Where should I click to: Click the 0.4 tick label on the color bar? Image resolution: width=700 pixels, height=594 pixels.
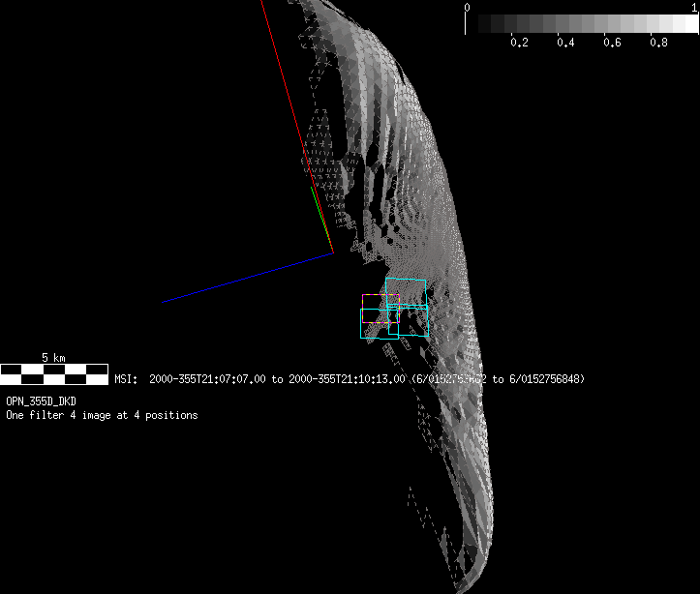point(565,43)
